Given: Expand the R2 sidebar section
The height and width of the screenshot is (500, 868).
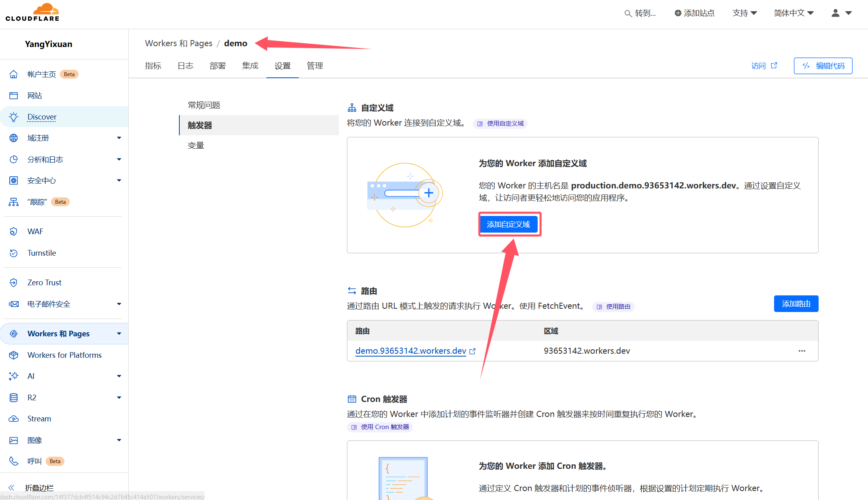Looking at the screenshot, I should click(119, 397).
